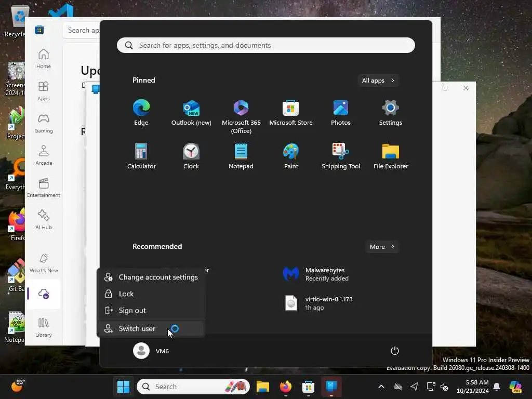The image size is (532, 399).
Task: Open the VM6 user account menu
Action: 151,351
